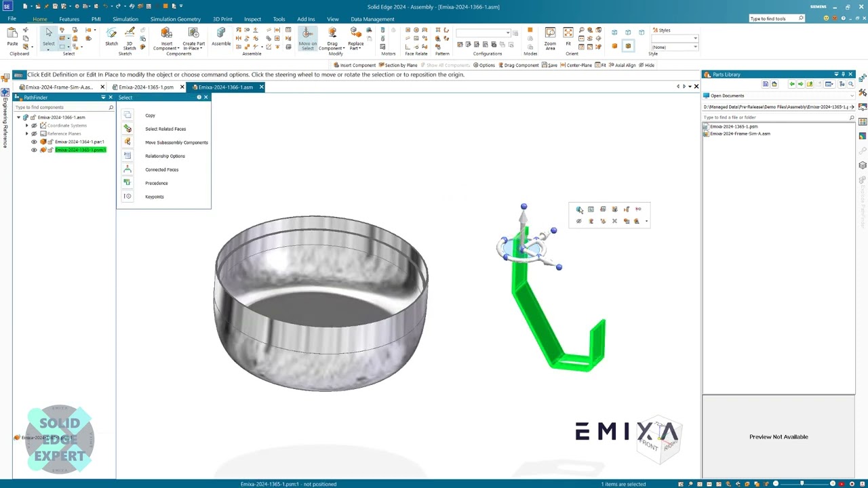This screenshot has width=868, height=488.
Task: Click the Precedence icon
Action: point(127,183)
